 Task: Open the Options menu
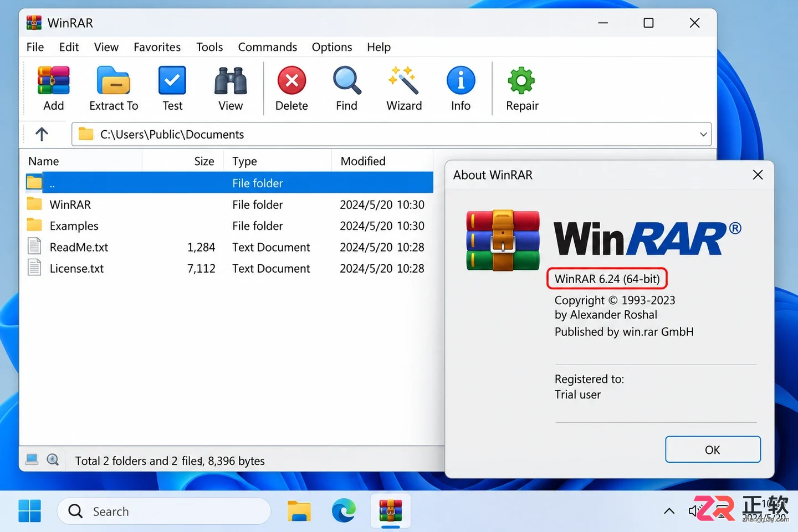[332, 47]
